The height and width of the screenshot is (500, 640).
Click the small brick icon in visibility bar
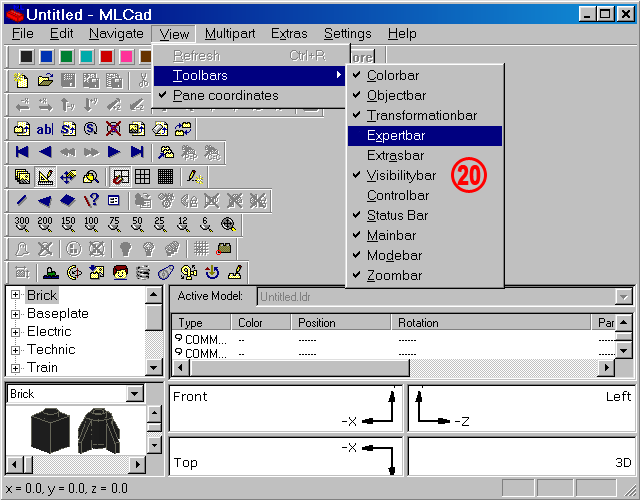coord(224,249)
